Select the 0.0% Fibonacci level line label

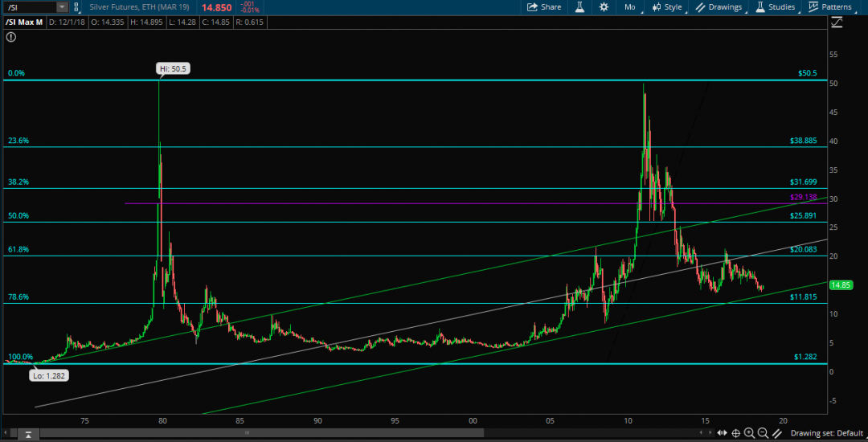click(x=17, y=73)
